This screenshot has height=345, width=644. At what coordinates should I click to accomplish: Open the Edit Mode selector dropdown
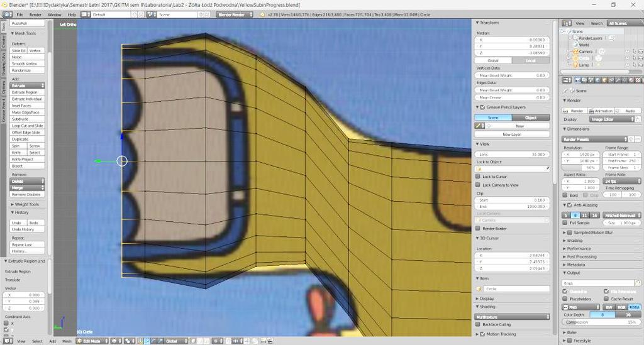(92, 341)
